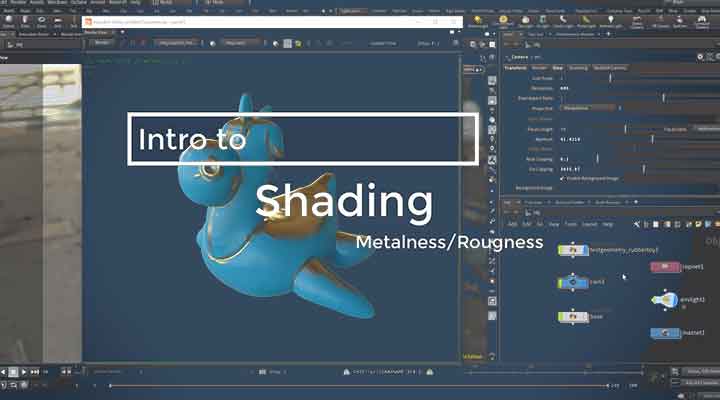The height and width of the screenshot is (400, 720).
Task: Select the Torus shelf tool
Action: tap(41, 21)
